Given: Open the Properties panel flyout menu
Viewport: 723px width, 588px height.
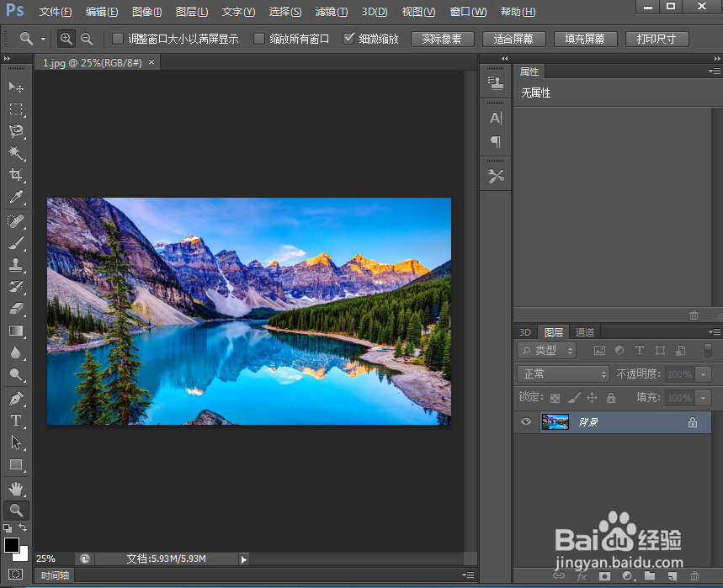Looking at the screenshot, I should [x=715, y=71].
